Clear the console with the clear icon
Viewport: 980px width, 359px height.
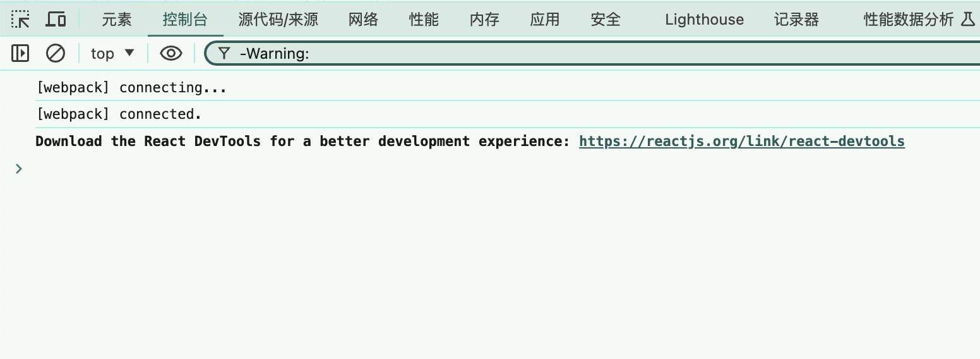56,54
